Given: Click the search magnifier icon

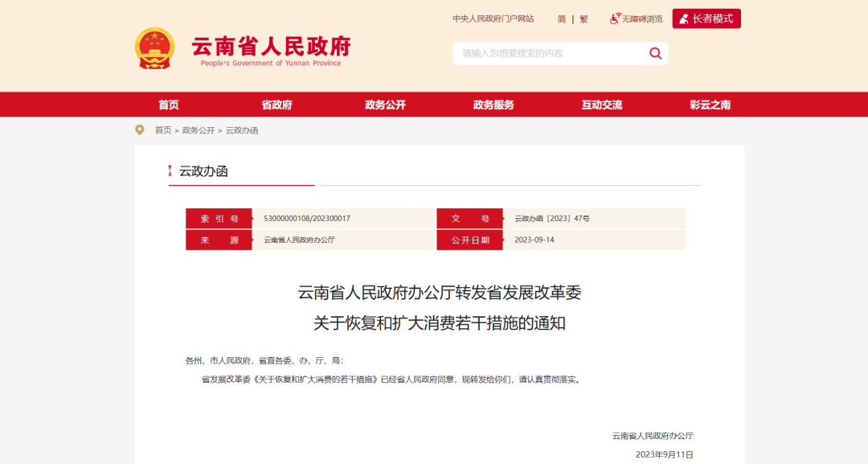Looking at the screenshot, I should (x=656, y=53).
